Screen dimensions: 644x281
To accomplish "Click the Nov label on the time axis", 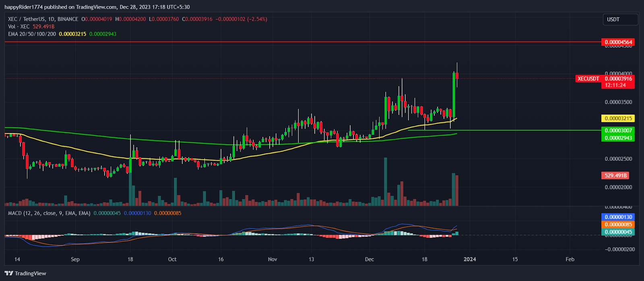I will (272, 259).
